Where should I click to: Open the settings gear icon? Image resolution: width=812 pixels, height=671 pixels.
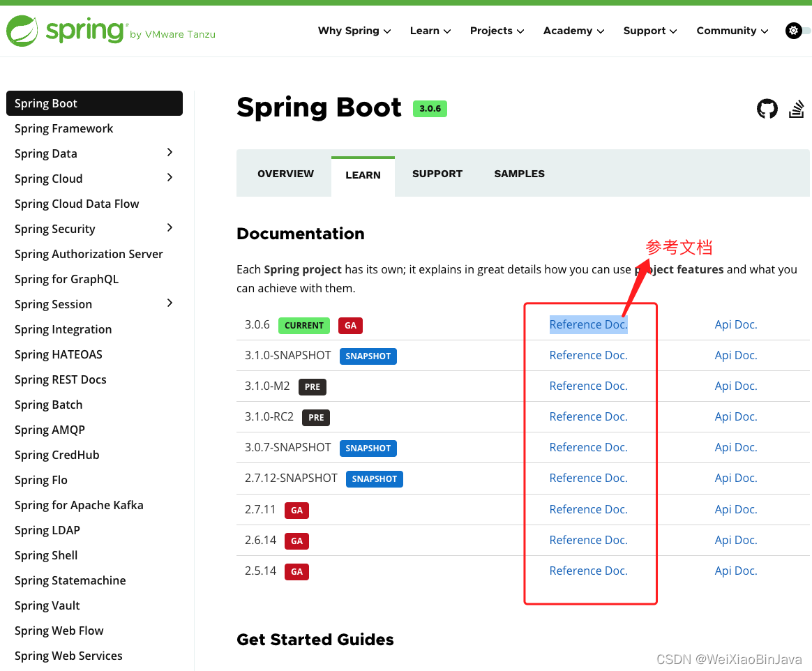coord(793,31)
